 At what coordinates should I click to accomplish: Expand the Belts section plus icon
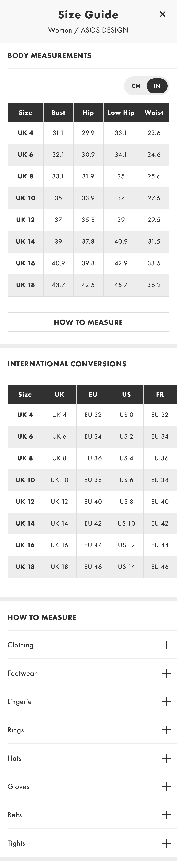tap(166, 815)
